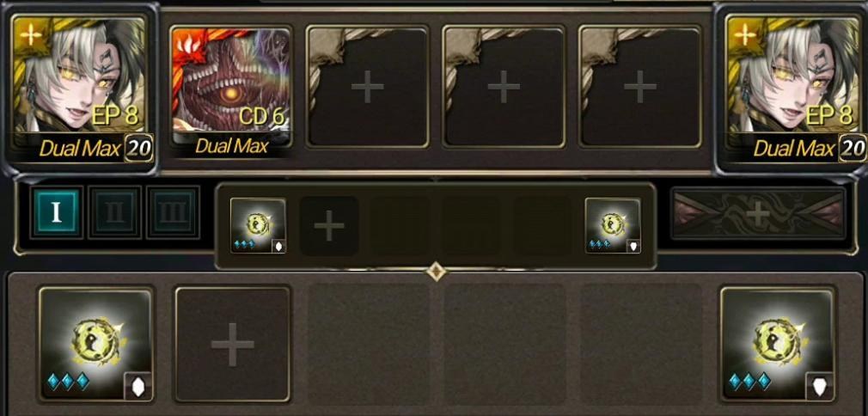This screenshot has width=868, height=416.
Task: Add a member to the middle empty team slot
Action: (x=504, y=87)
